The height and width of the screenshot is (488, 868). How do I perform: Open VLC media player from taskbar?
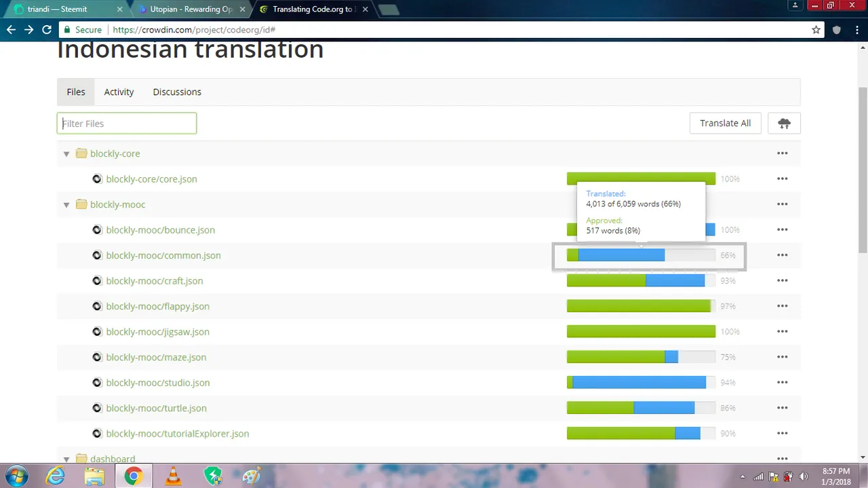174,476
